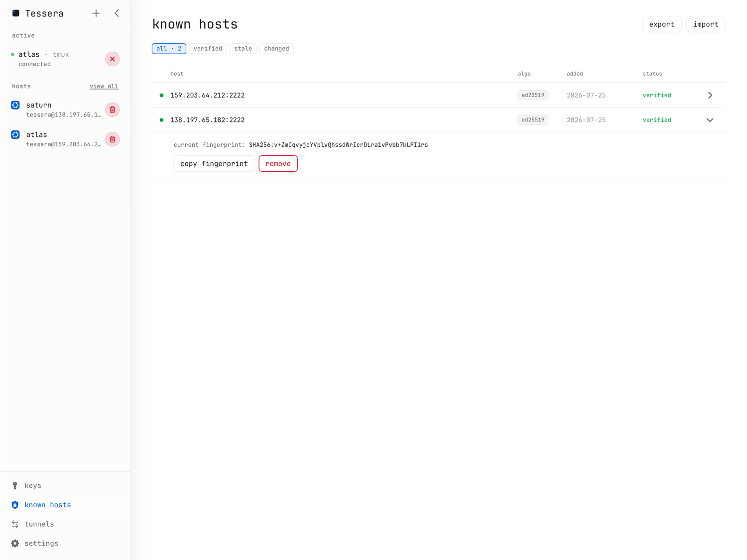The height and width of the screenshot is (560, 747).
Task: Click the green dot beside 159.203.64.212
Action: (x=161, y=95)
